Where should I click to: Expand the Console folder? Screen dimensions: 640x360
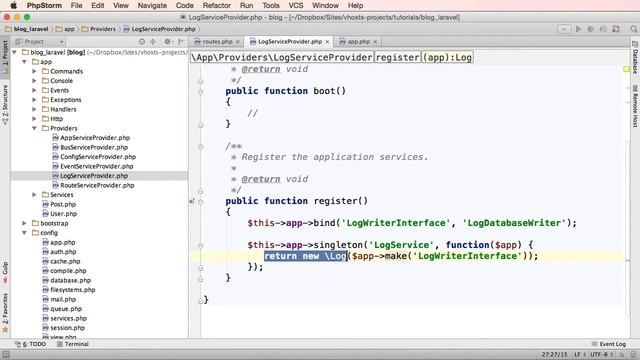pos(34,81)
